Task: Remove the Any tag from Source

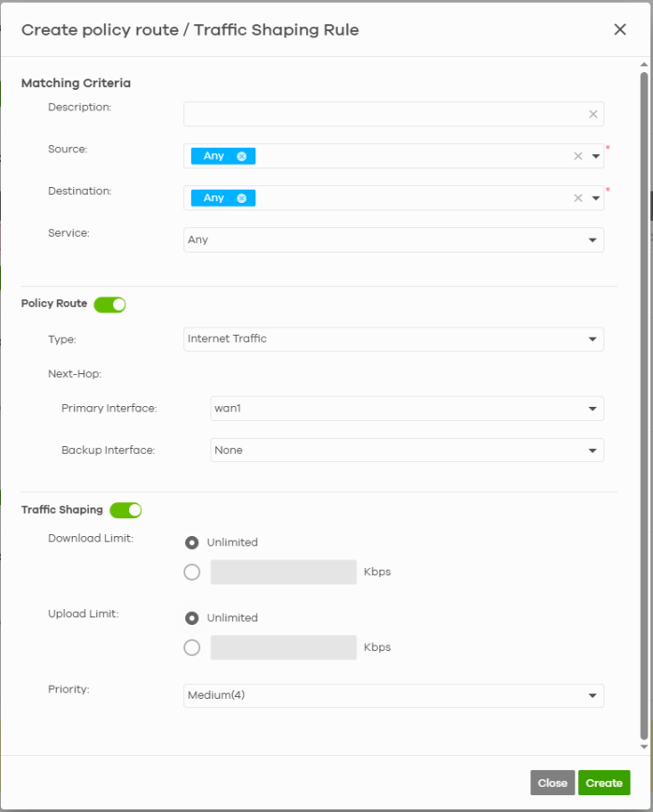Action: tap(241, 156)
